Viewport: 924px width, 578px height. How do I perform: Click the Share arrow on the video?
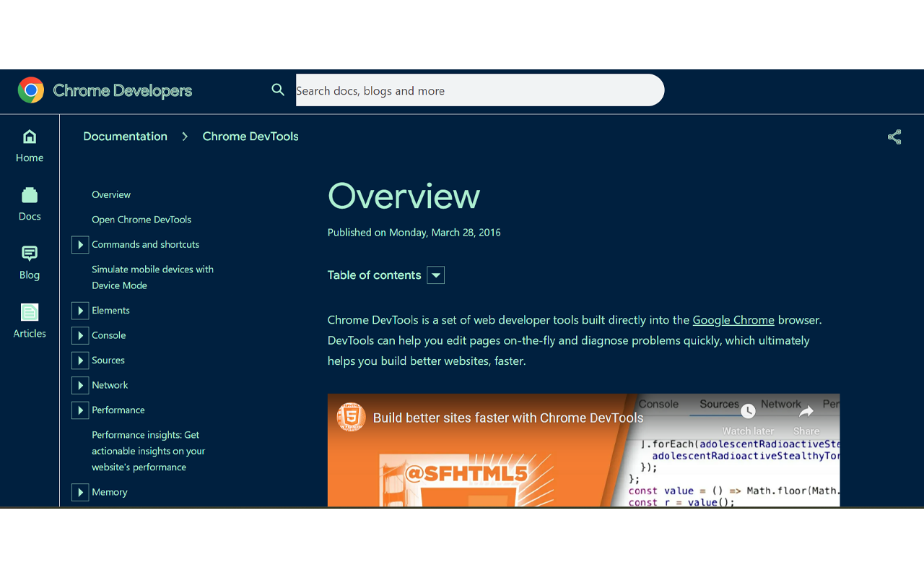point(806,411)
